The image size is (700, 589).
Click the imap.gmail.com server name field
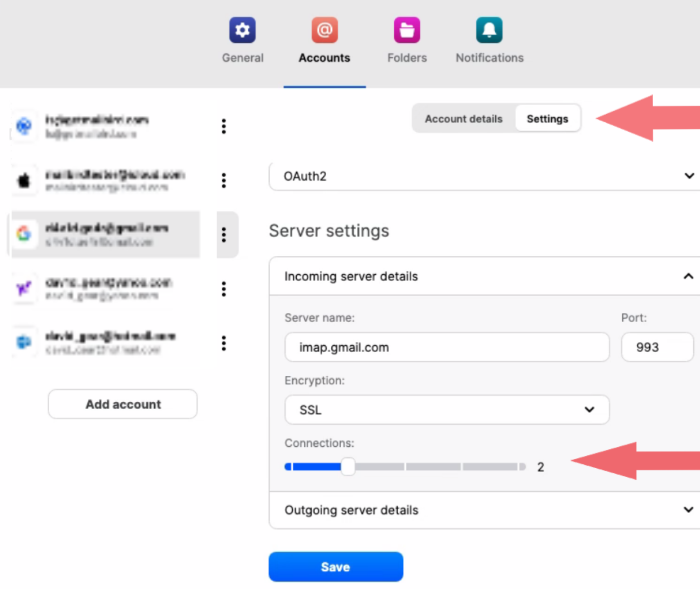pyautogui.click(x=446, y=347)
